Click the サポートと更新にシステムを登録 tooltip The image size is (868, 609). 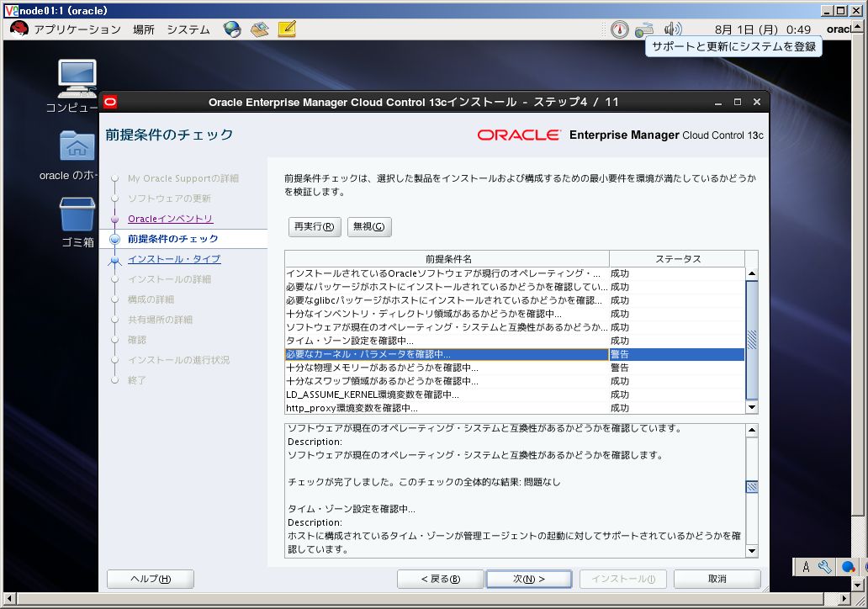click(x=733, y=46)
